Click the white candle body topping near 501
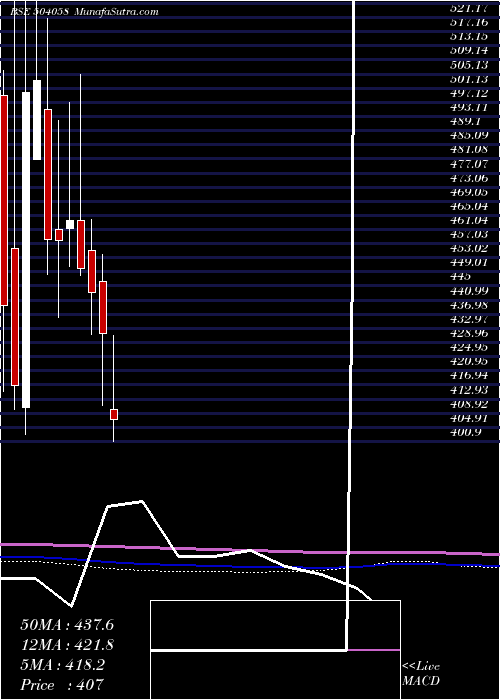 click(37, 120)
